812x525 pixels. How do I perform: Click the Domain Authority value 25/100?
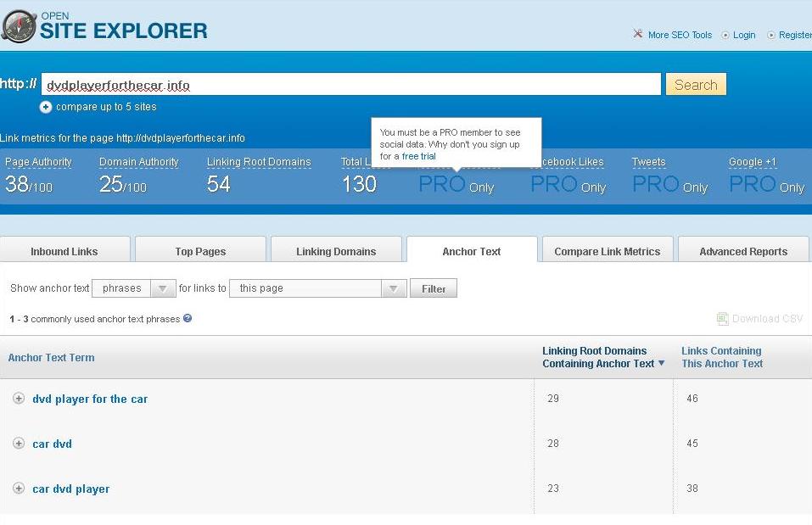[123, 184]
